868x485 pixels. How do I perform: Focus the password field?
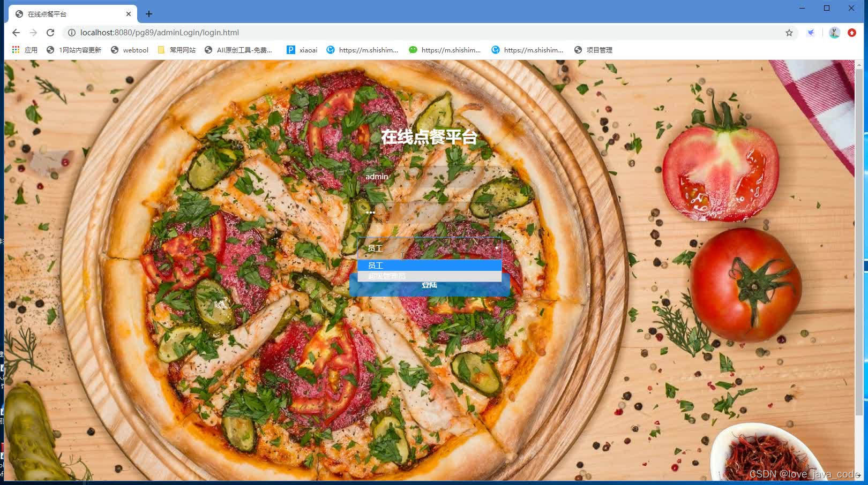coord(429,213)
